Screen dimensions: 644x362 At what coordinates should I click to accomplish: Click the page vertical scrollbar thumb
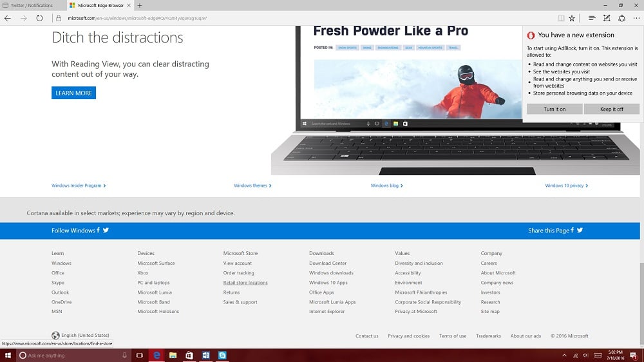641,303
